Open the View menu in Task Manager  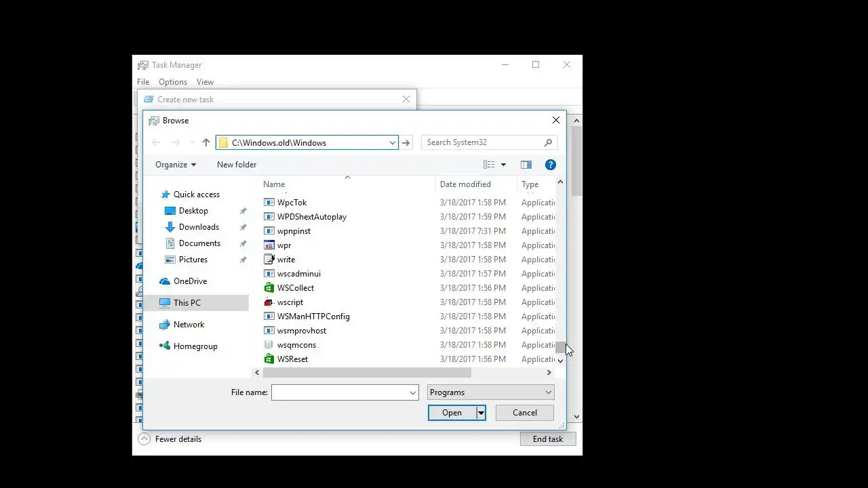[205, 82]
